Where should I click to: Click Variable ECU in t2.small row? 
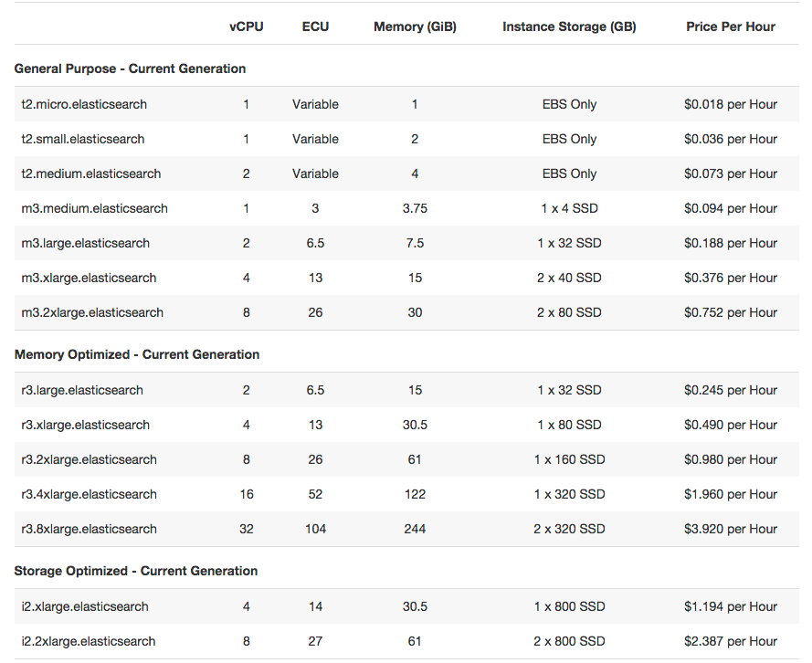click(315, 139)
